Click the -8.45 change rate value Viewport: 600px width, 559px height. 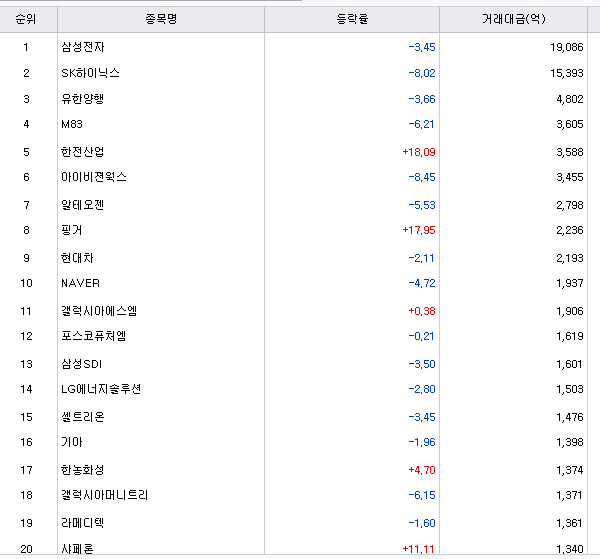click(422, 177)
